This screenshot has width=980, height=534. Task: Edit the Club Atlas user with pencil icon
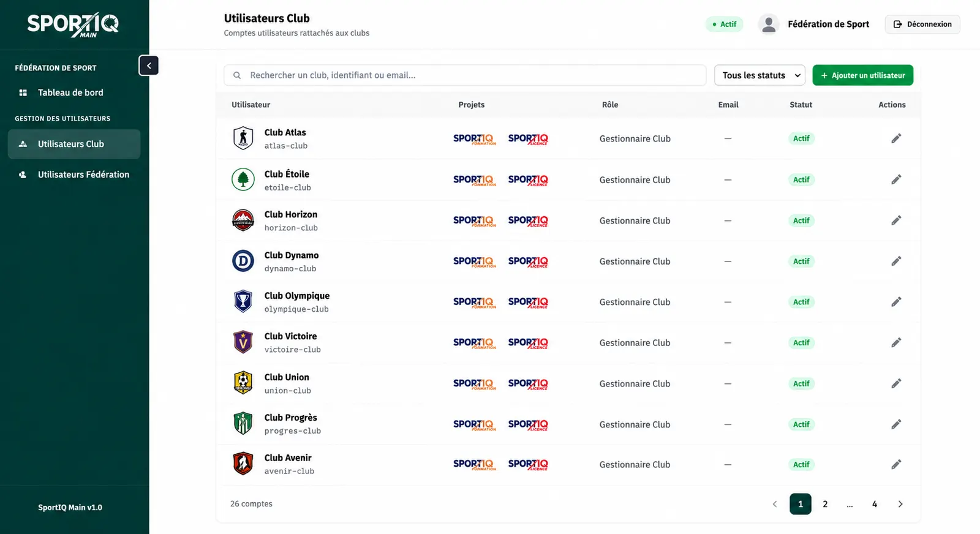896,138
